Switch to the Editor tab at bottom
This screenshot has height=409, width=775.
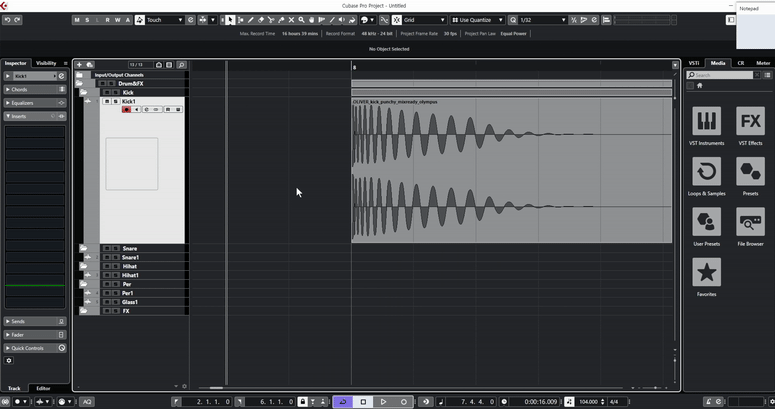43,388
